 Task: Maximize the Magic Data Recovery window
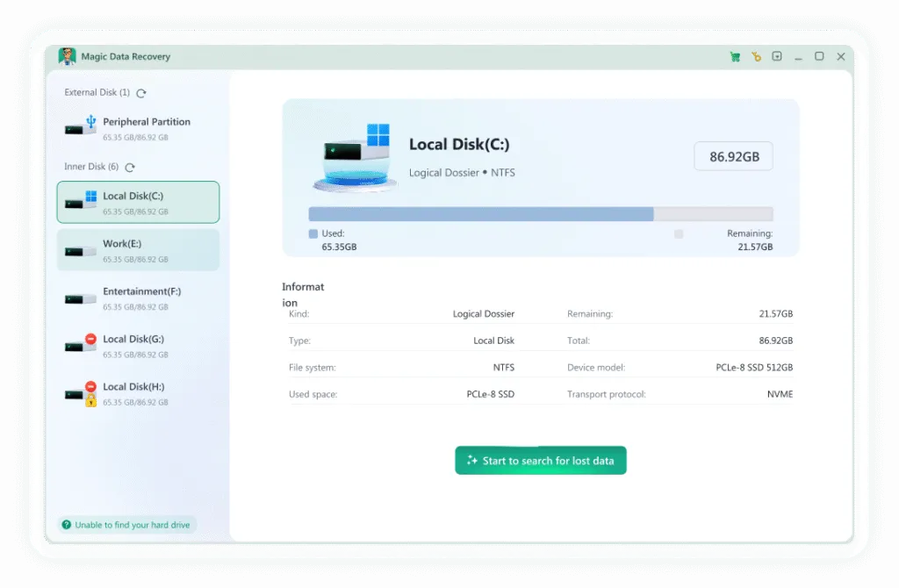point(819,56)
